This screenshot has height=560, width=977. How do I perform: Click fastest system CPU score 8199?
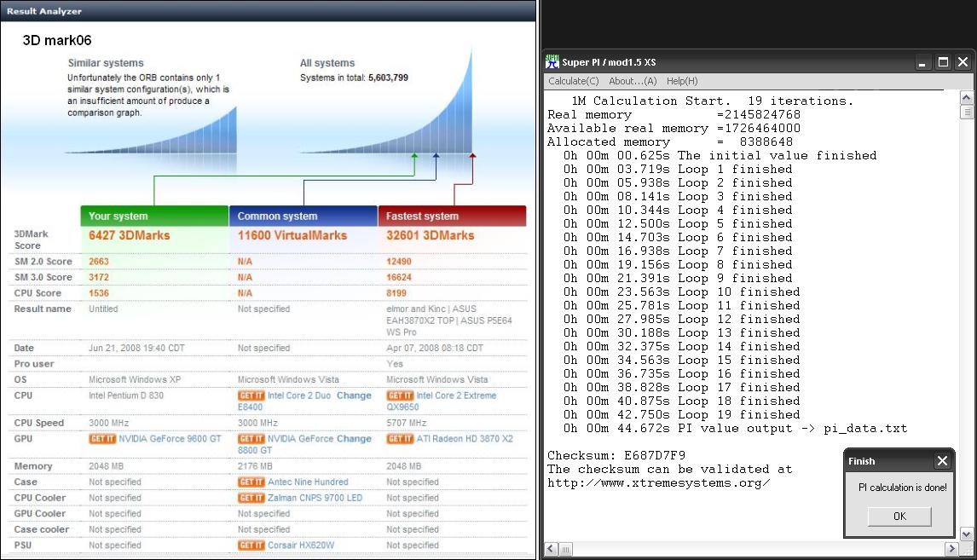click(x=396, y=292)
